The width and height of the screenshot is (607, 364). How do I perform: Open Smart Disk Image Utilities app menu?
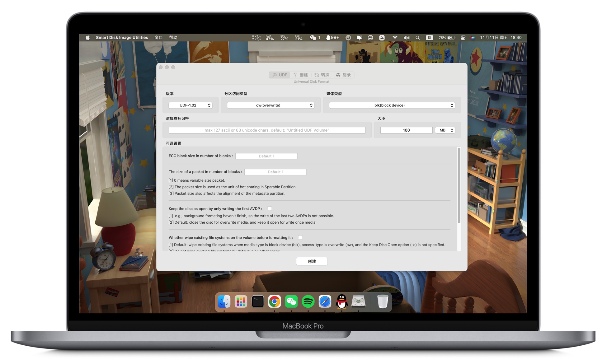click(x=122, y=38)
